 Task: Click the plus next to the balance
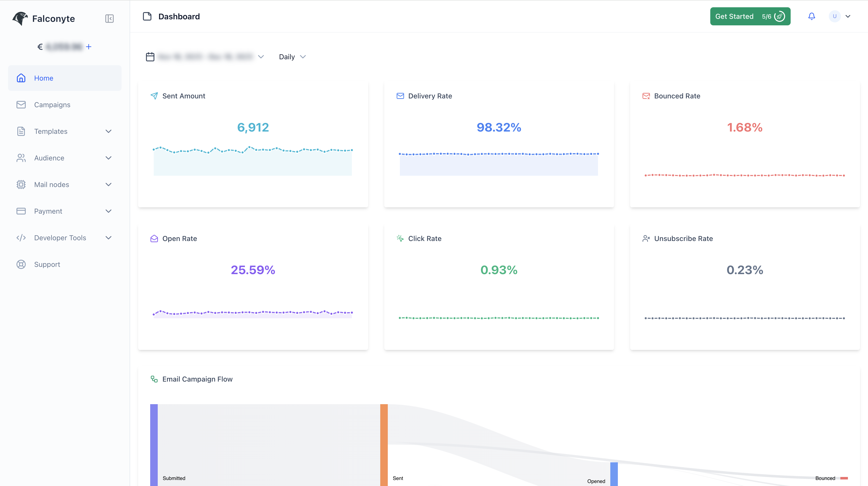(89, 46)
